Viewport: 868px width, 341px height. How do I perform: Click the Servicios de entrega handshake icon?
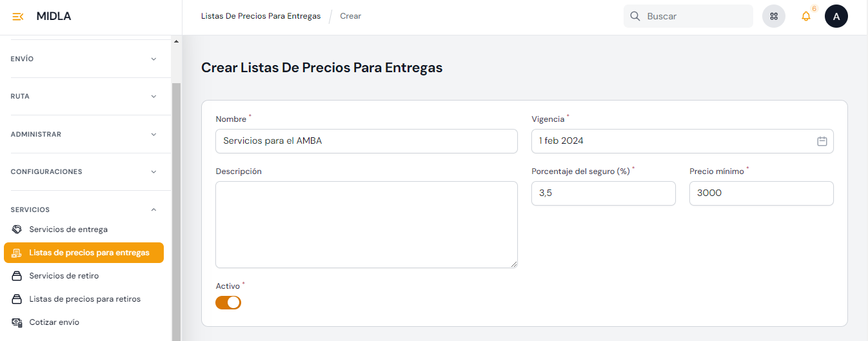pyautogui.click(x=17, y=229)
